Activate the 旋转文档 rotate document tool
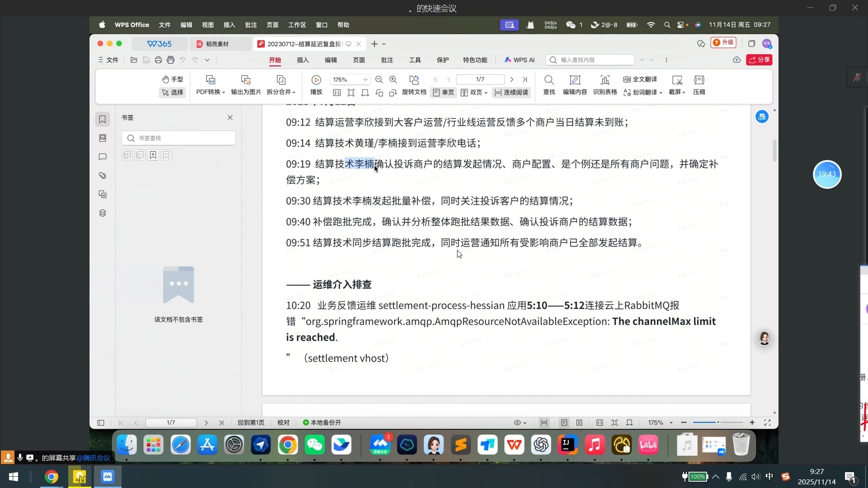This screenshot has height=488, width=868. (x=414, y=85)
